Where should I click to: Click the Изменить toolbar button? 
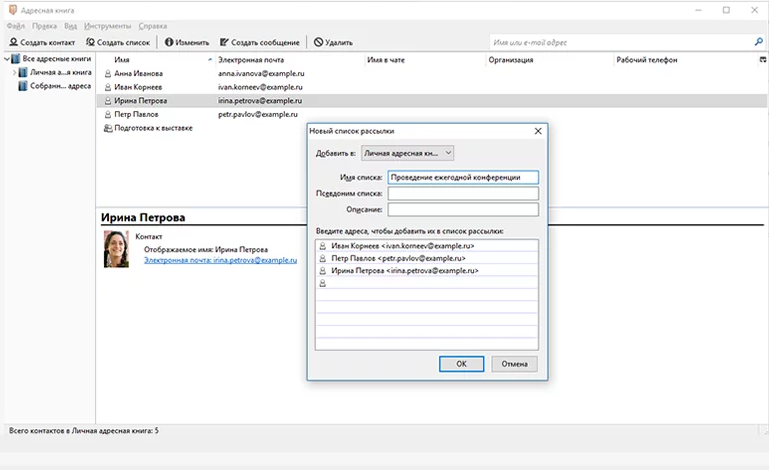click(x=187, y=43)
